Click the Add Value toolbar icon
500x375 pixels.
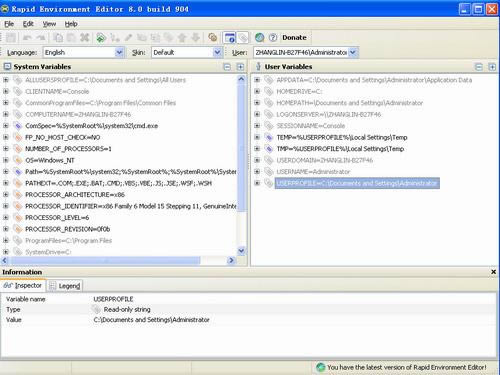click(x=115, y=38)
